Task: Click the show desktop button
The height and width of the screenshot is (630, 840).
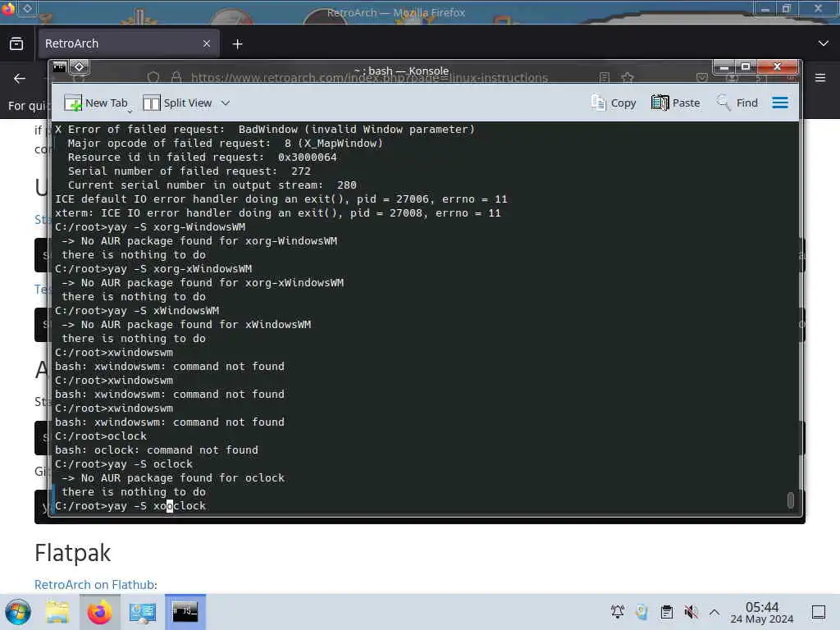Action: coord(819,612)
